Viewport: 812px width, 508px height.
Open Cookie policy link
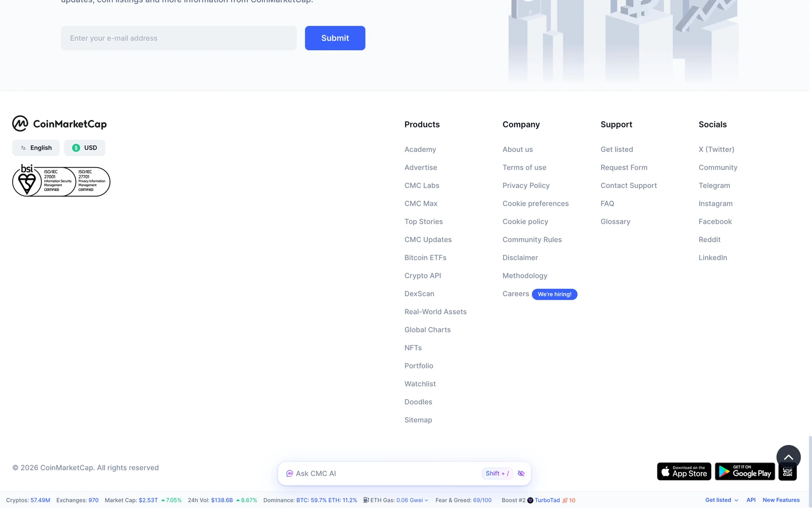tap(525, 221)
